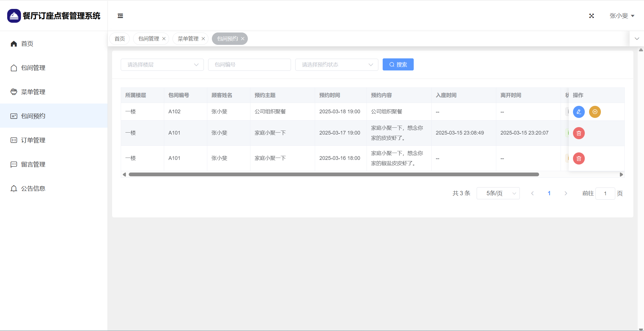Click orange cancel icon for A102 reservation
644x331 pixels.
(x=595, y=112)
